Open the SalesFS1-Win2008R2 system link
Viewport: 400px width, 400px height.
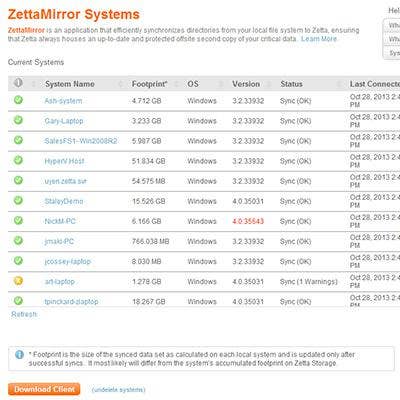[81, 141]
